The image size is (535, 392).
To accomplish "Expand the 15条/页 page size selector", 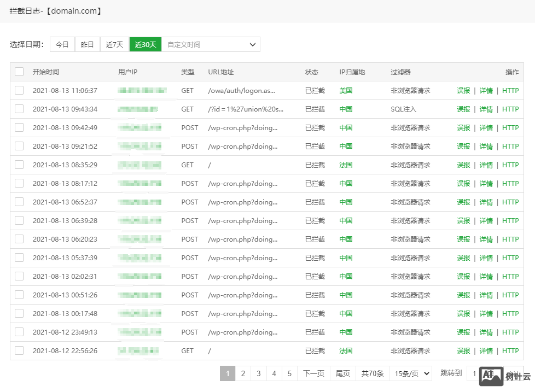I will pyautogui.click(x=412, y=373).
